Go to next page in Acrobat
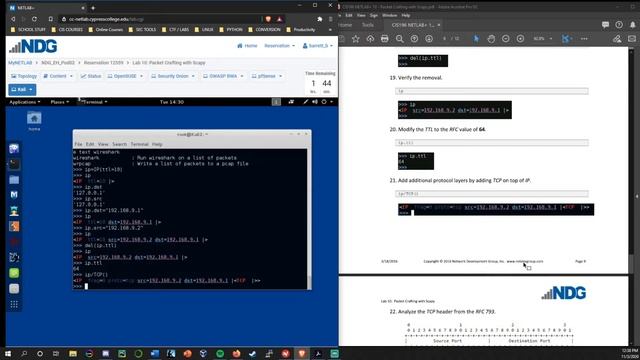This screenshot has height=360, width=640. [x=429, y=39]
